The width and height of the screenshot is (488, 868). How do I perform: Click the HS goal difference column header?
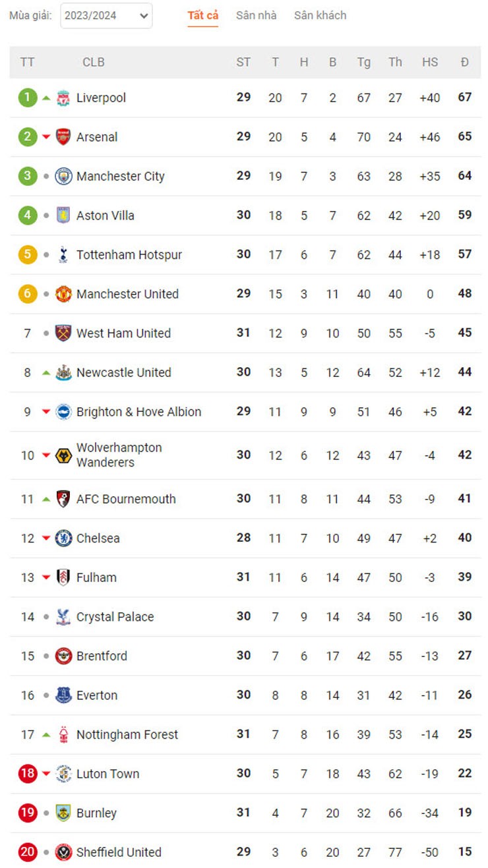[x=430, y=62]
